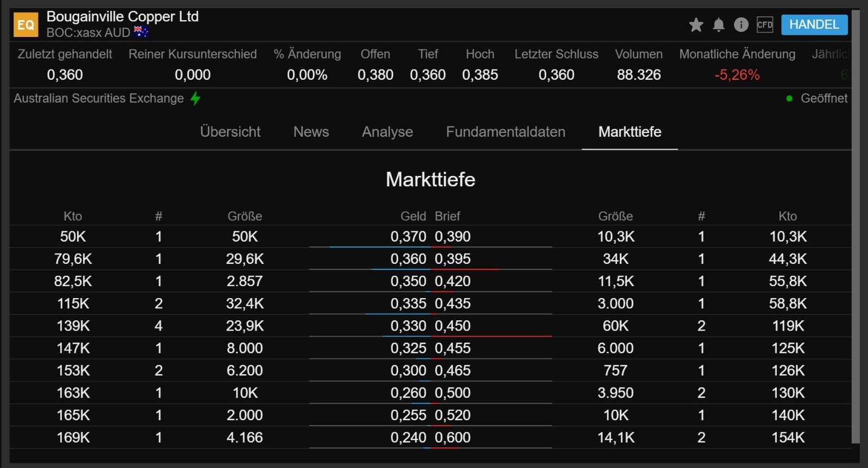868x468 pixels.
Task: Select bid price 0,350
Action: point(409,281)
